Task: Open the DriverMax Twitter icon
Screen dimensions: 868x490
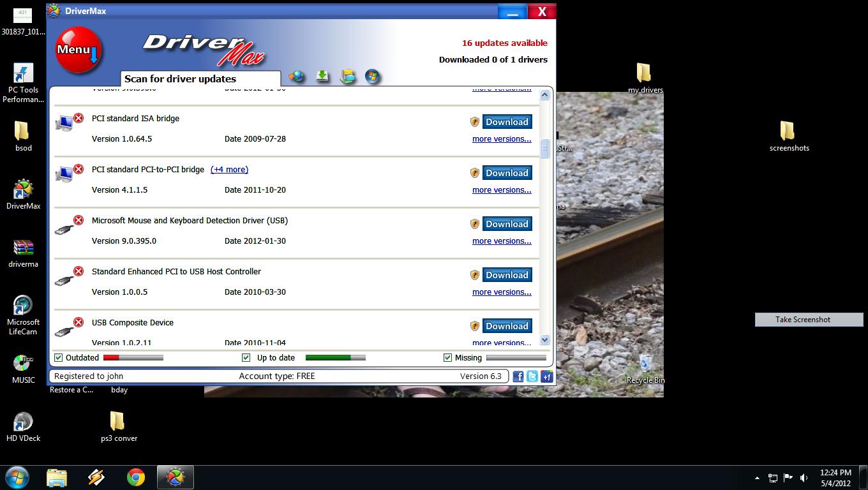Action: tap(532, 376)
